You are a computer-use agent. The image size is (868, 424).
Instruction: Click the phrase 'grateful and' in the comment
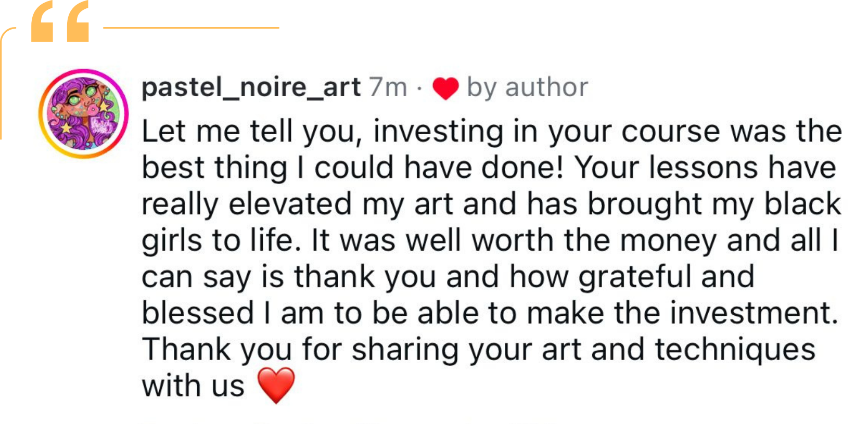tap(666, 276)
